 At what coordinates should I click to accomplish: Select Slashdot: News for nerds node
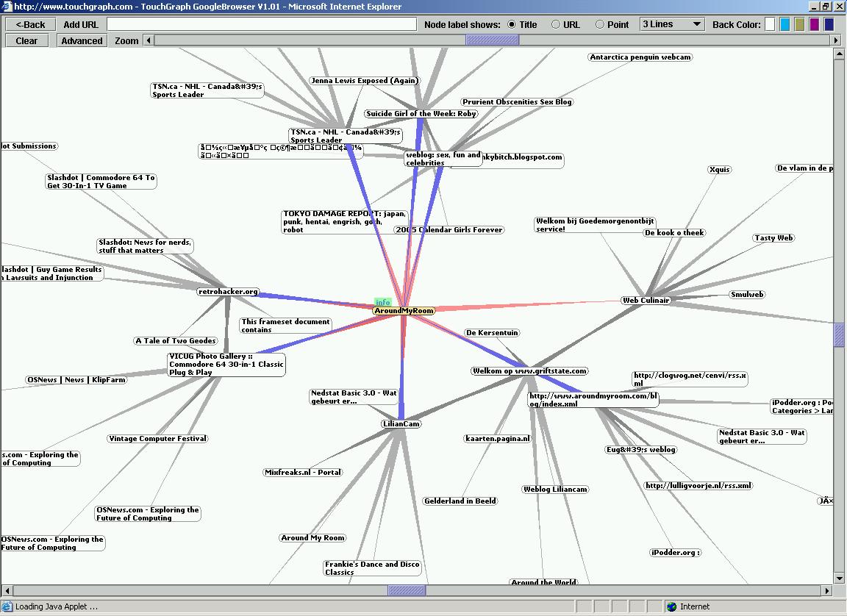pos(145,246)
